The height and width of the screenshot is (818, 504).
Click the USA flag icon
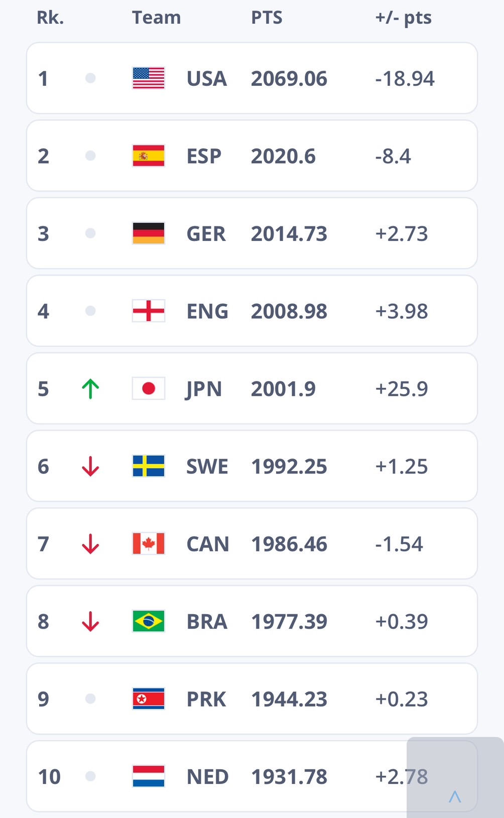coord(148,78)
